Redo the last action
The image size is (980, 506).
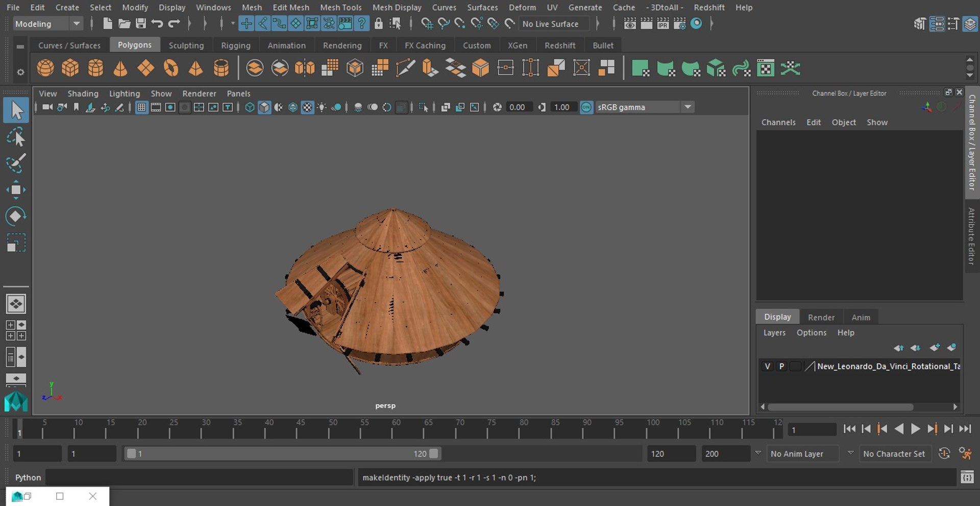pyautogui.click(x=174, y=23)
